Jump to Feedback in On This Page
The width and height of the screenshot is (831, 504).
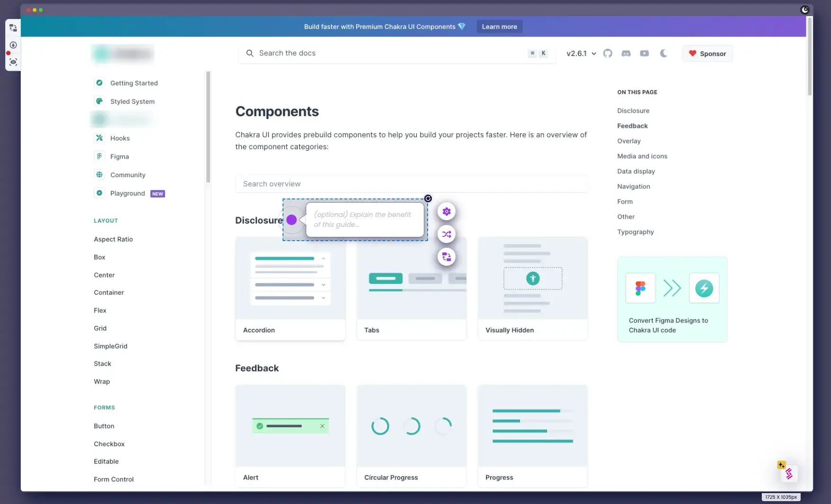click(632, 126)
